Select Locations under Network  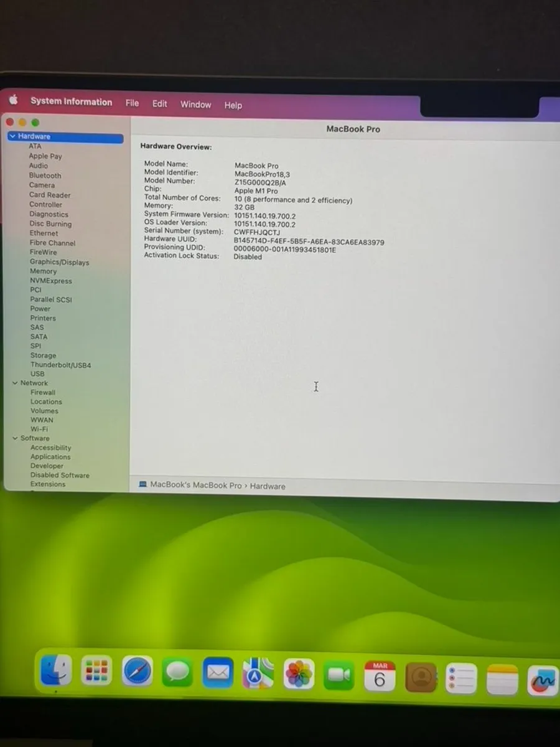(46, 402)
